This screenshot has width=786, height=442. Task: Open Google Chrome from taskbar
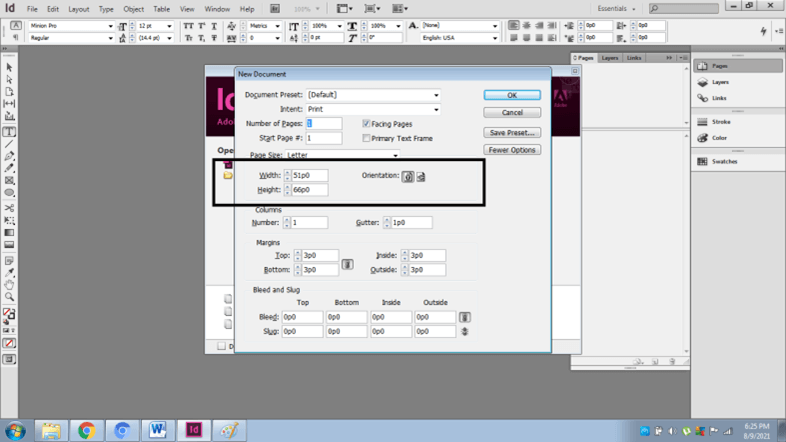(86, 430)
